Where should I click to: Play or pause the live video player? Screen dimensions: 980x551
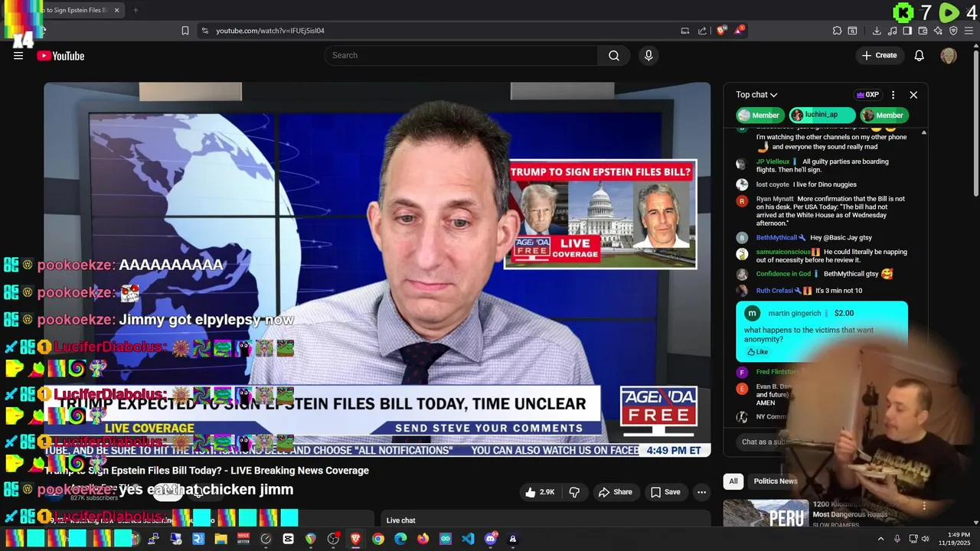[377, 269]
